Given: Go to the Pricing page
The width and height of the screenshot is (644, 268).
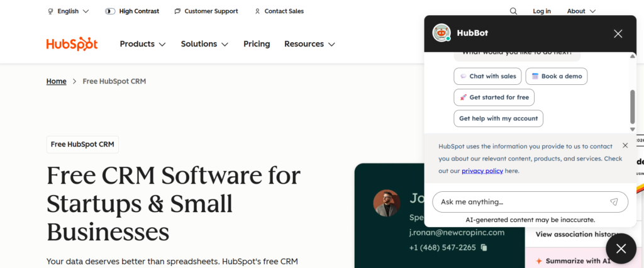Looking at the screenshot, I should (257, 44).
